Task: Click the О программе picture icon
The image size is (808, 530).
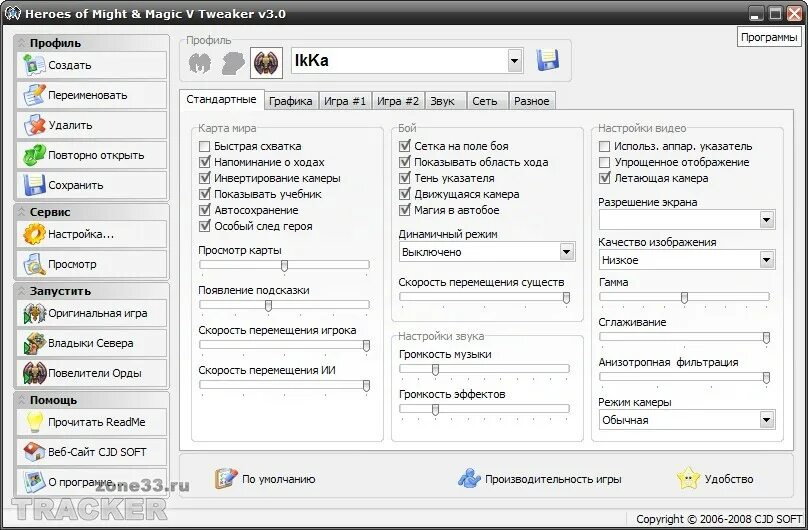Action: (x=34, y=482)
